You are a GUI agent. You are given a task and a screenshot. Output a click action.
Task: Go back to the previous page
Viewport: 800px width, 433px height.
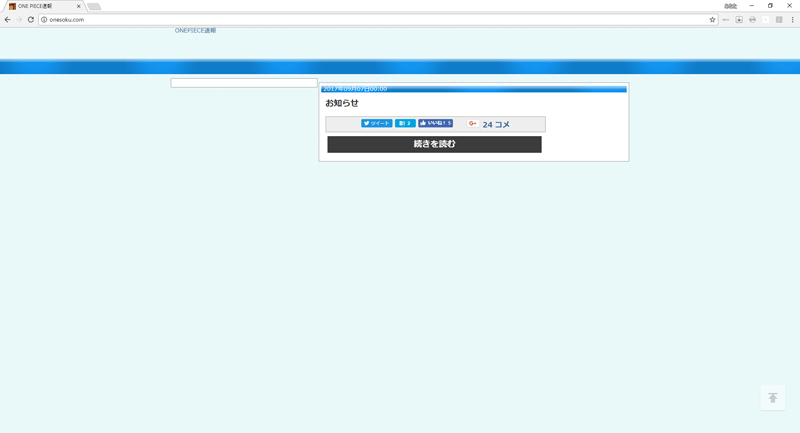tap(7, 19)
